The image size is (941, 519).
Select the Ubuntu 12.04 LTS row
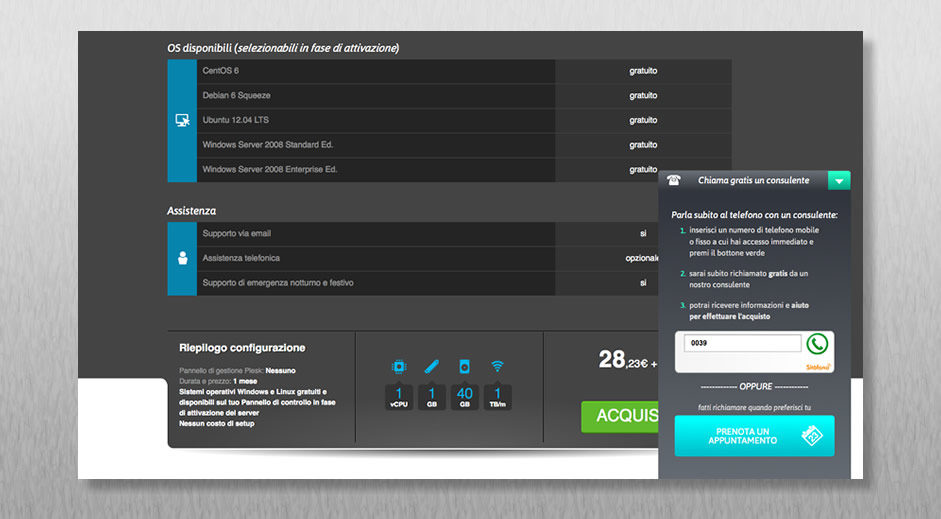(376, 120)
